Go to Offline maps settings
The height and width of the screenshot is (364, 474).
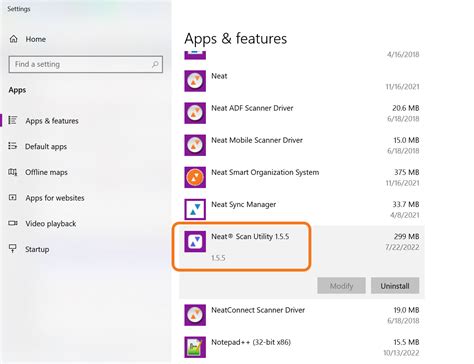(46, 172)
